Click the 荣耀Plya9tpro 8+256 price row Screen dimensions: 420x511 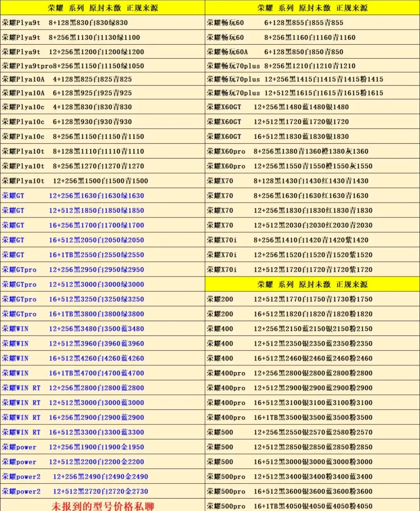click(x=103, y=66)
